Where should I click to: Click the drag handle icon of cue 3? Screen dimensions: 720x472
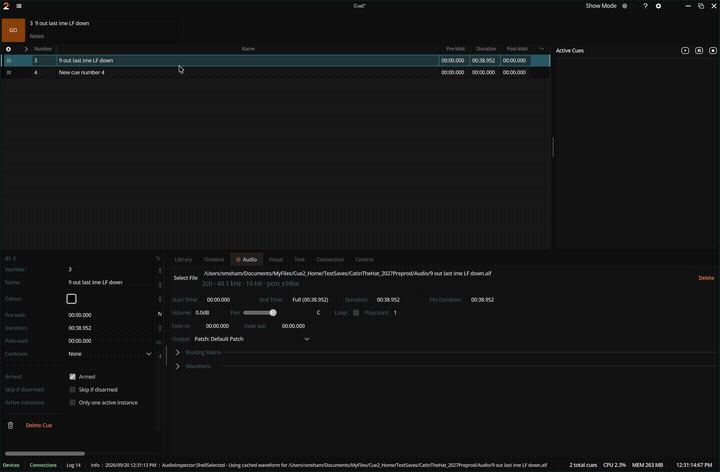tap(9, 61)
